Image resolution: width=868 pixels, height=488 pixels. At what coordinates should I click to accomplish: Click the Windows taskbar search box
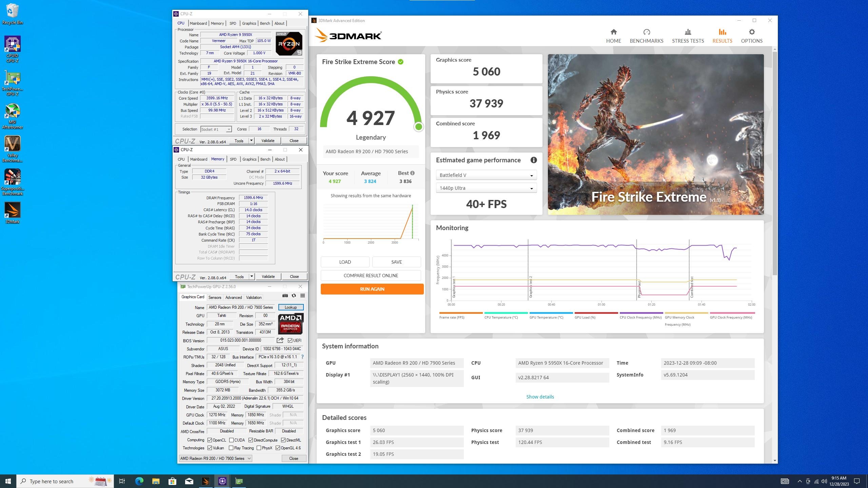click(65, 481)
